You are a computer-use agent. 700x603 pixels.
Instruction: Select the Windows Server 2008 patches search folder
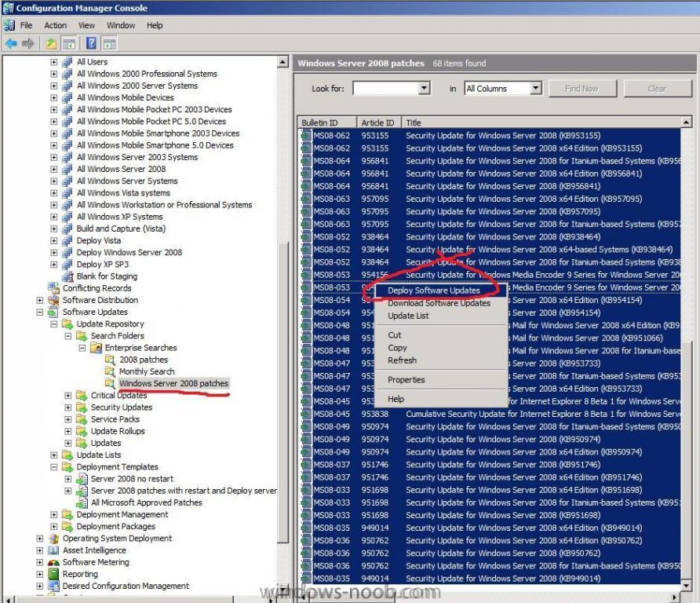click(x=173, y=383)
